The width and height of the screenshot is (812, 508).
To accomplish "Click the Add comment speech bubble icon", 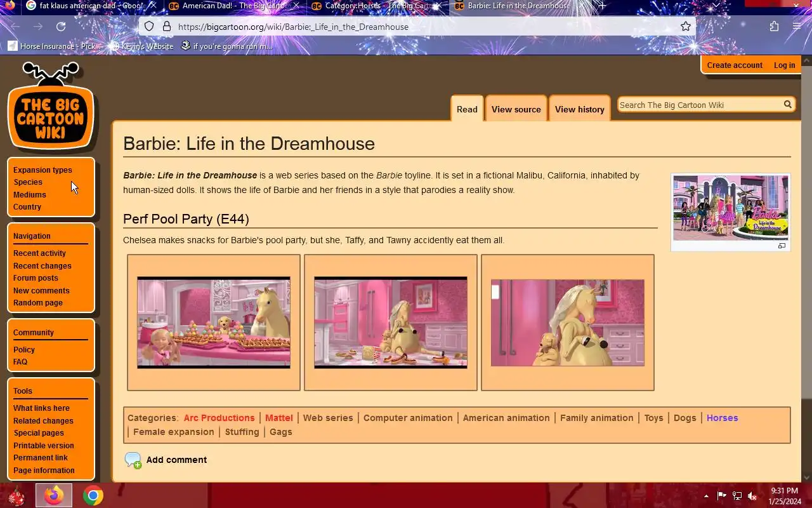I will (x=133, y=460).
